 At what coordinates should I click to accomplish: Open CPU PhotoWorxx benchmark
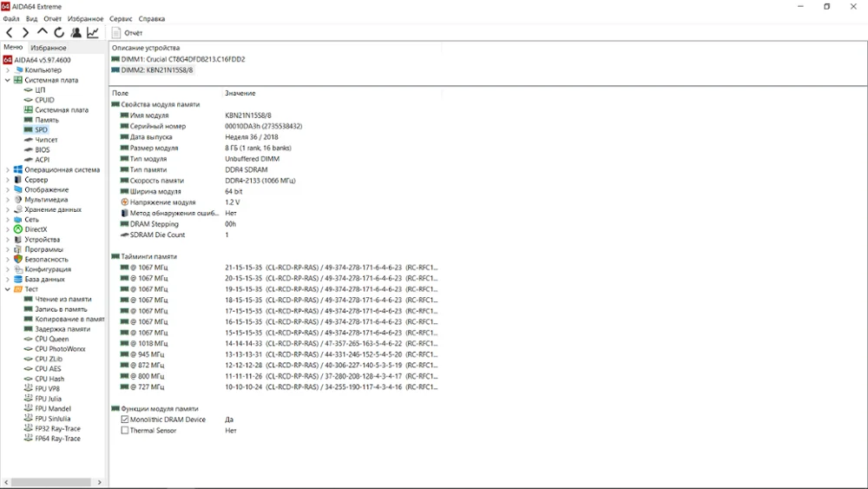(60, 349)
